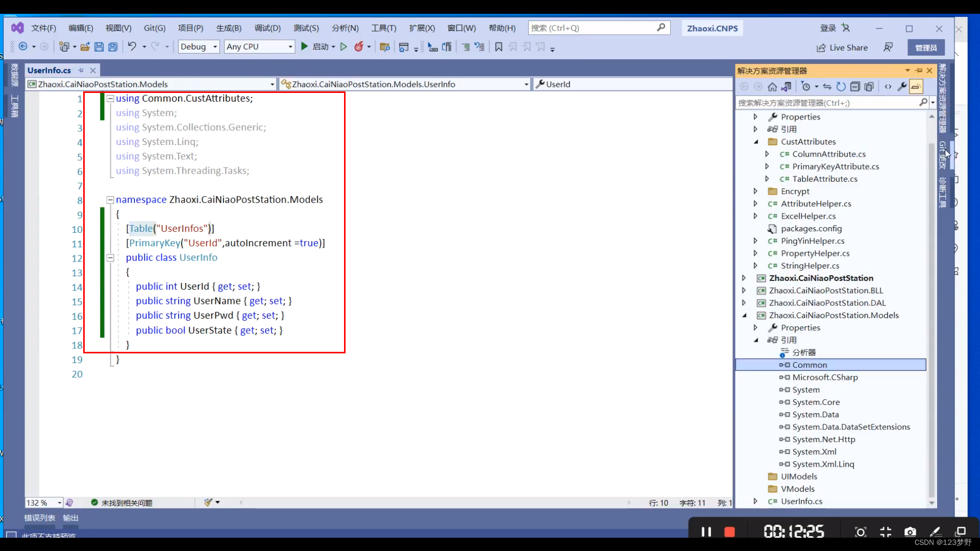The width and height of the screenshot is (980, 551).
Task: Click the View Code angle-brackets icon
Action: [x=888, y=87]
